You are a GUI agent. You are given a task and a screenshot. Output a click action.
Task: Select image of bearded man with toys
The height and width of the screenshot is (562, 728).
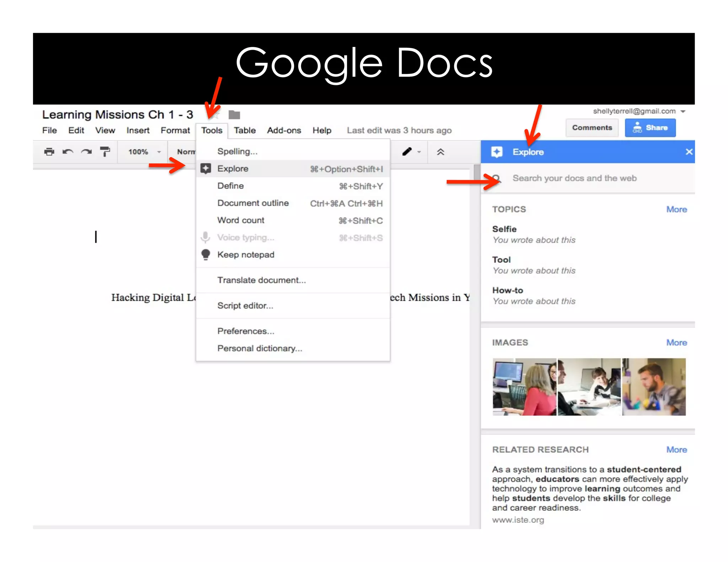pyautogui.click(x=654, y=387)
